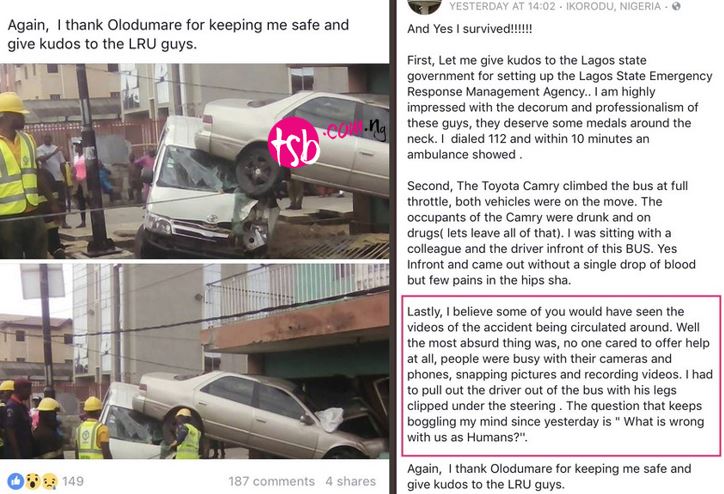
Task: Click the .com.ng watermark text
Action: click(355, 129)
